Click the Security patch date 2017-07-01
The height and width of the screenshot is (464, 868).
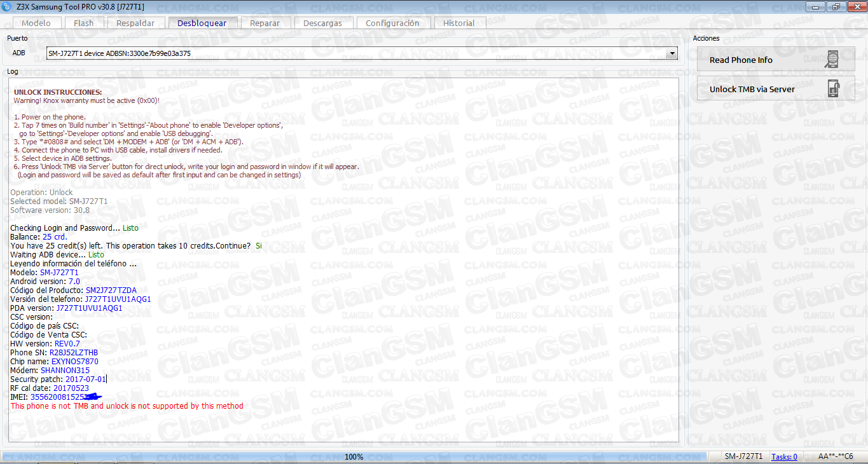coord(86,379)
